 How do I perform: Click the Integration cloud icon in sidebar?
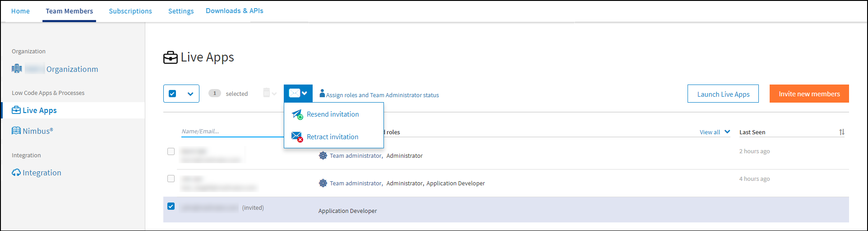[16, 173]
